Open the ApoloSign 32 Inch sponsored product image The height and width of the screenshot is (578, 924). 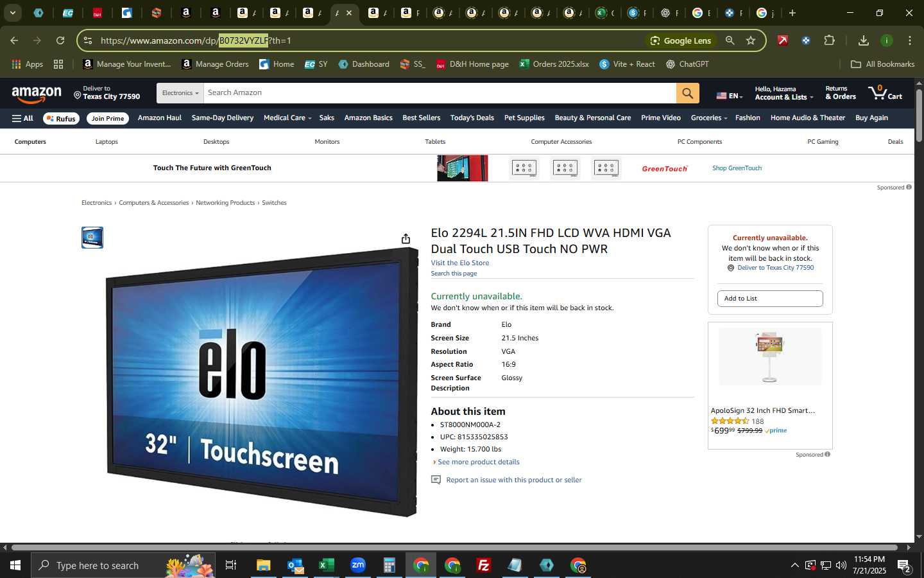pyautogui.click(x=769, y=357)
